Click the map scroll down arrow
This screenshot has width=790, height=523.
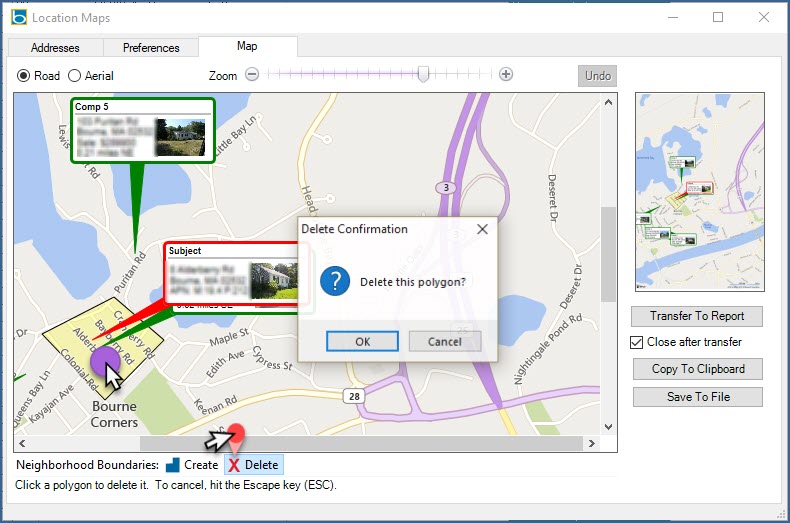(x=609, y=427)
